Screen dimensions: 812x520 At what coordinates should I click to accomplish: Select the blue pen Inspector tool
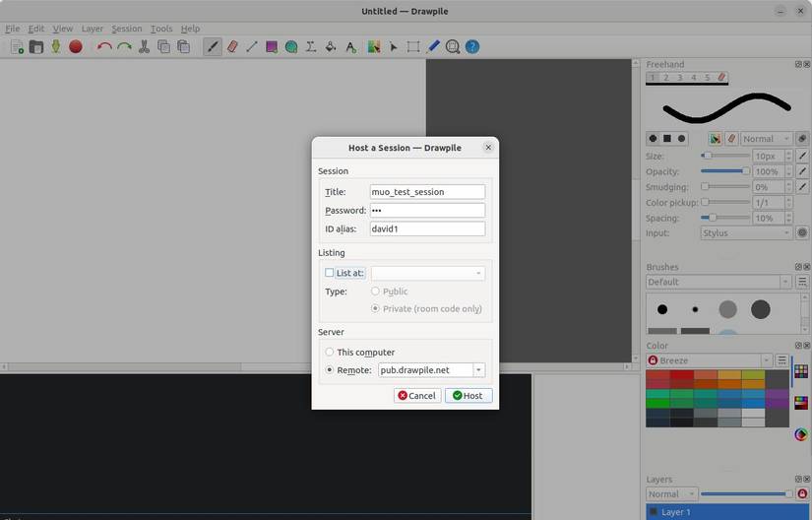coord(433,46)
